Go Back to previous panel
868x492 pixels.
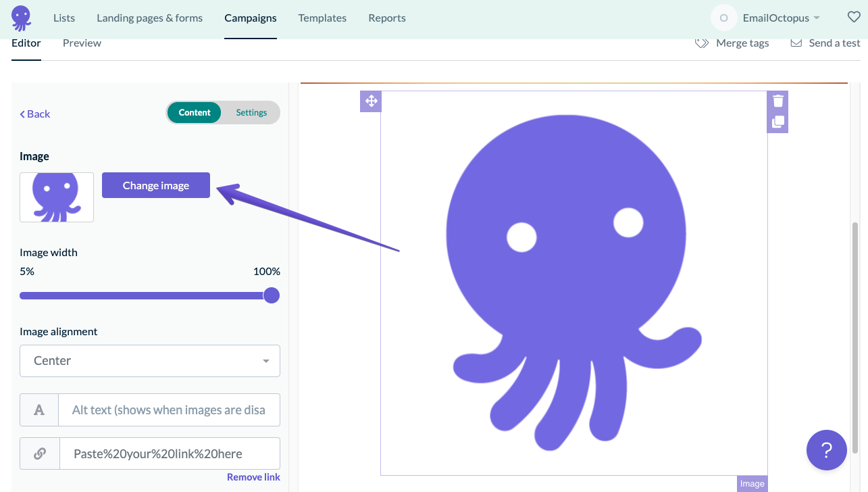(35, 114)
